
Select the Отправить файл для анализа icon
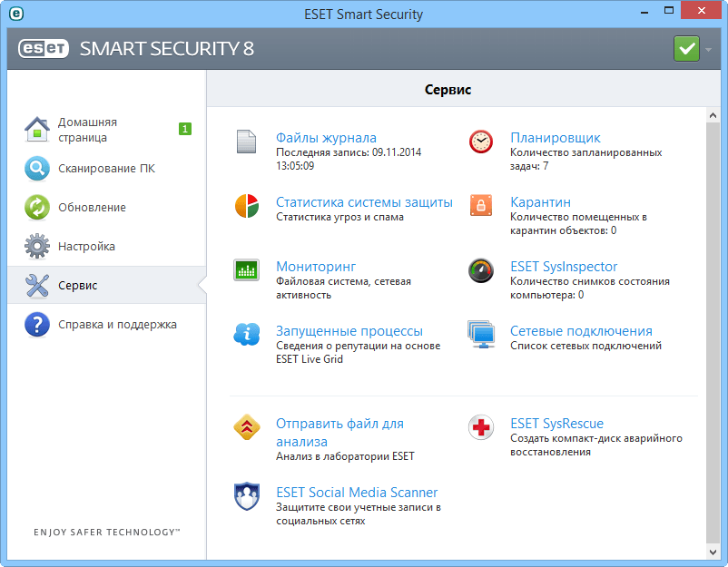click(x=246, y=427)
